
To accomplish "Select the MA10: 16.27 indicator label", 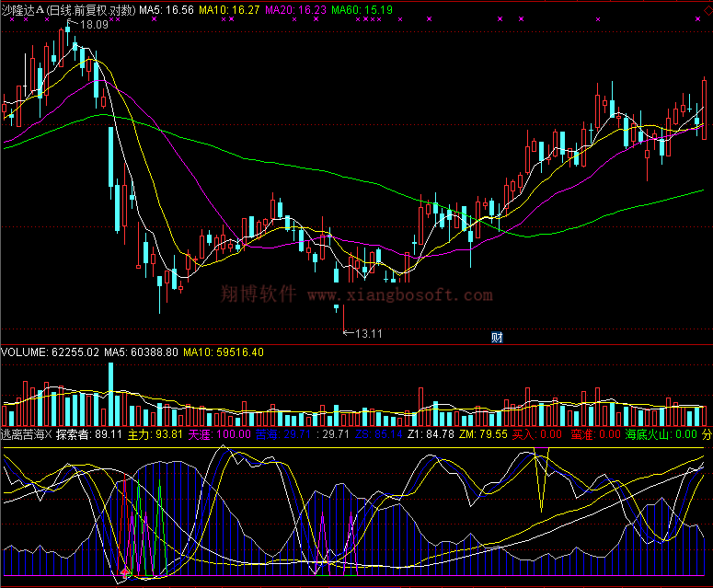I will point(229,9).
